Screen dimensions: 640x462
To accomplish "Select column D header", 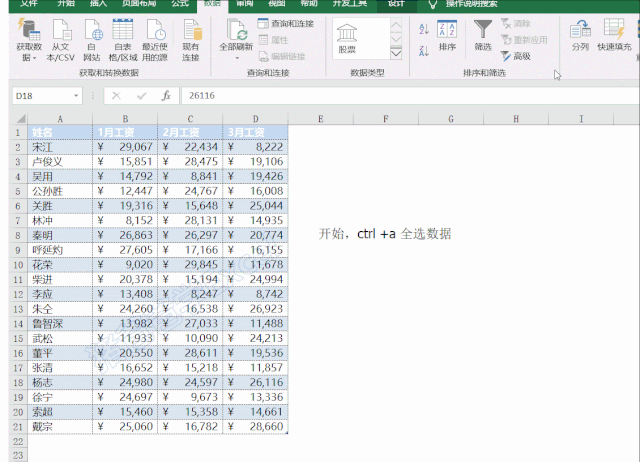I will pyautogui.click(x=256, y=119).
